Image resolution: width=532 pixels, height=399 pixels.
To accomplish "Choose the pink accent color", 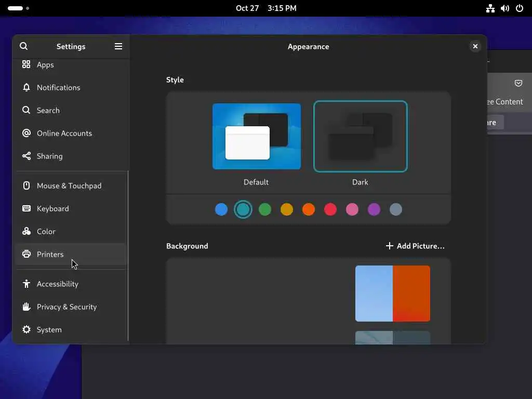I will (352, 209).
